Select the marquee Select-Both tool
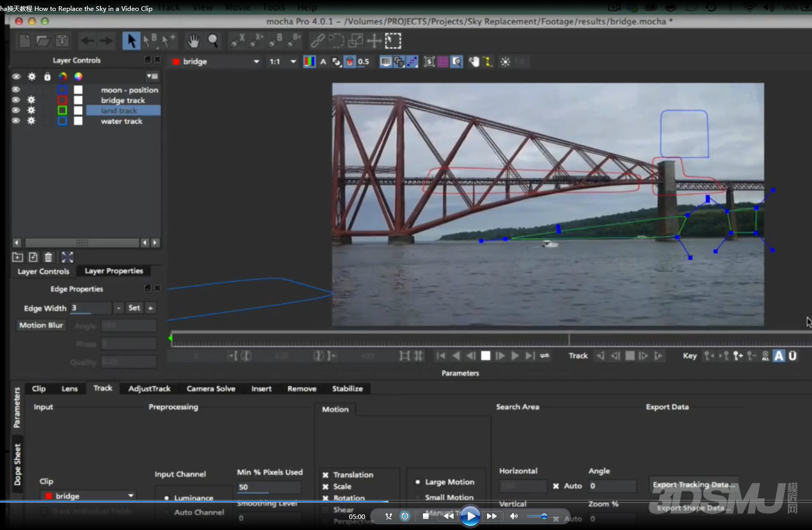The height and width of the screenshot is (530, 812). (393, 41)
